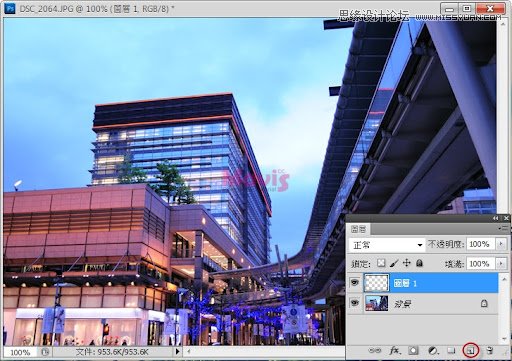
Task: Hide the 背景 layer via eye icon
Action: click(355, 303)
